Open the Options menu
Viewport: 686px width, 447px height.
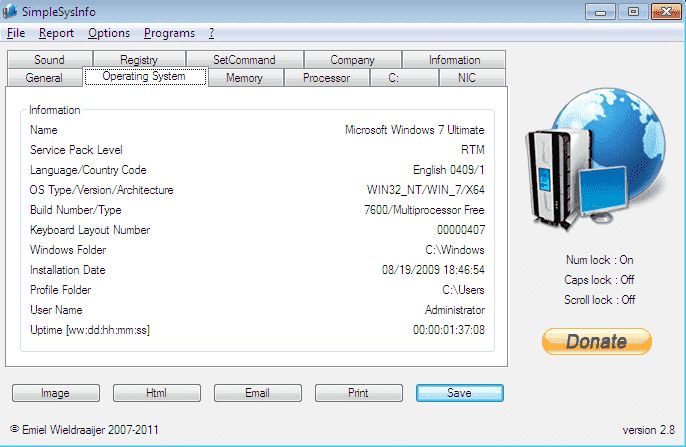[x=109, y=33]
